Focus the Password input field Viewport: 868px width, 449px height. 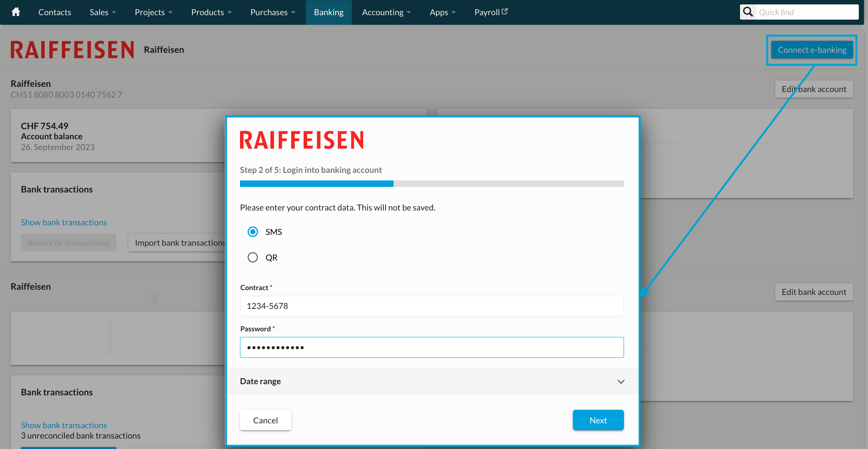click(x=432, y=347)
